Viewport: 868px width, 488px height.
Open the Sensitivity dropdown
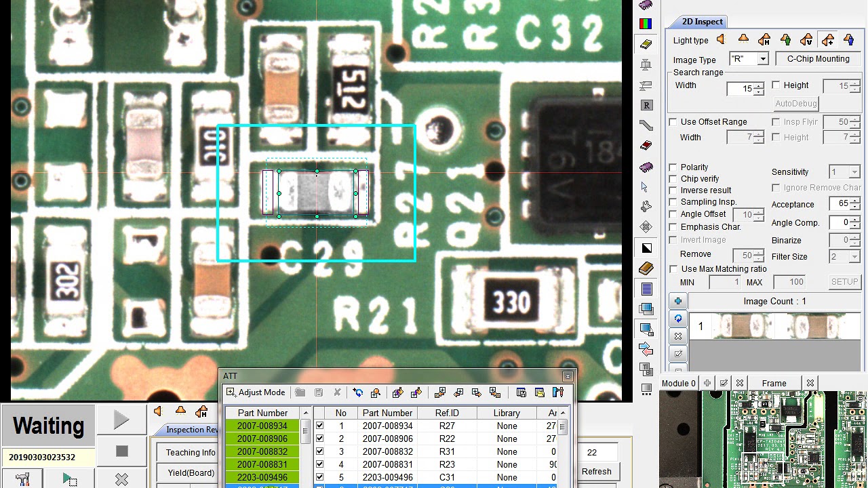click(x=854, y=172)
